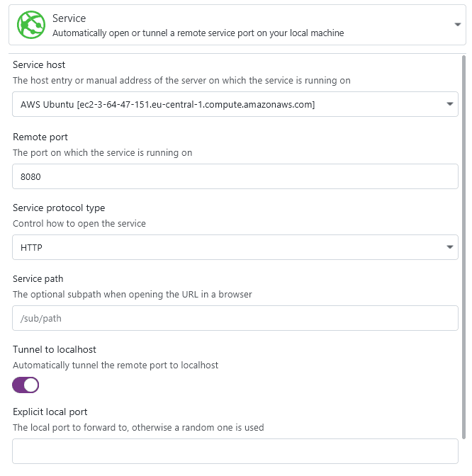Click into the Service path /sub/path field
The height and width of the screenshot is (476, 472).
tap(235, 318)
